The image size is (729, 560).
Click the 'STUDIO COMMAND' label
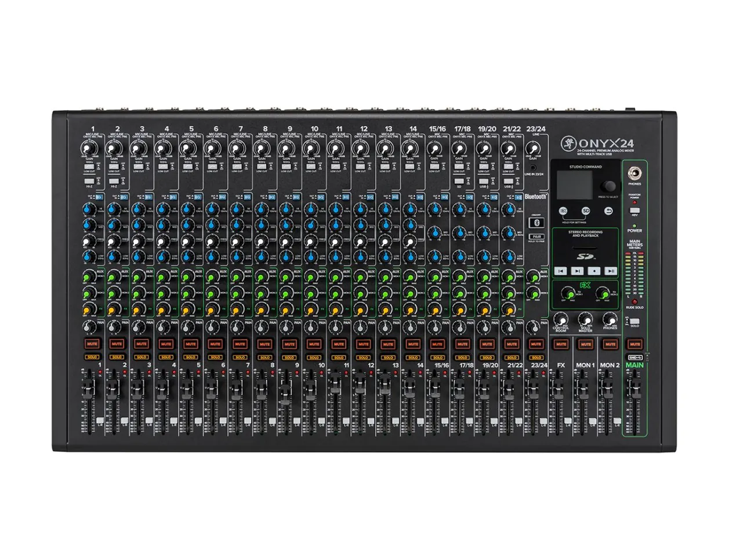(587, 166)
